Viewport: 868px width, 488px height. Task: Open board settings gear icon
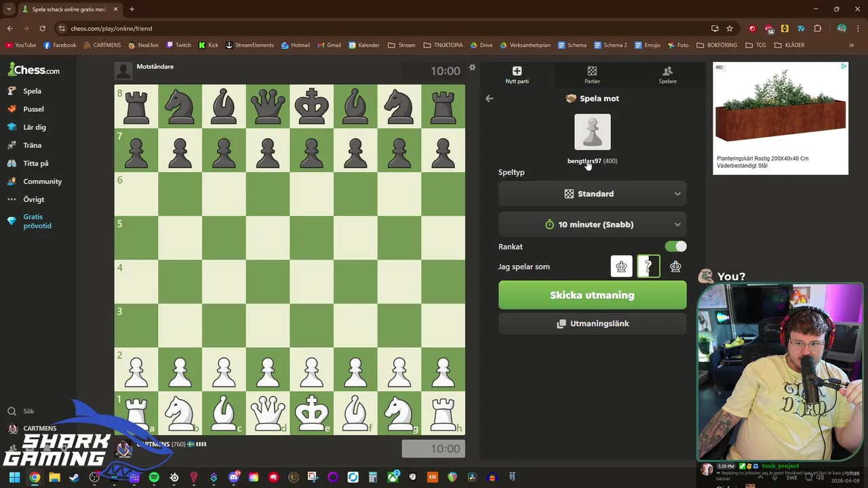473,67
